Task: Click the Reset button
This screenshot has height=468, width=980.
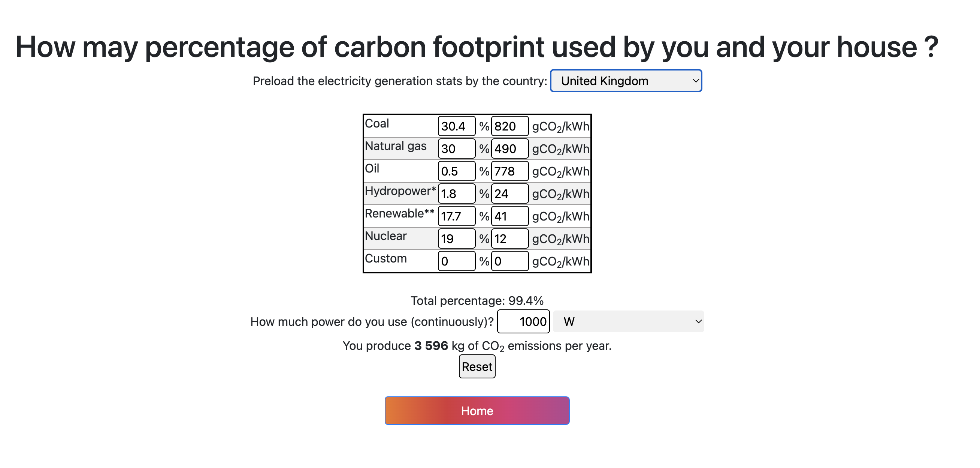Action: tap(477, 367)
